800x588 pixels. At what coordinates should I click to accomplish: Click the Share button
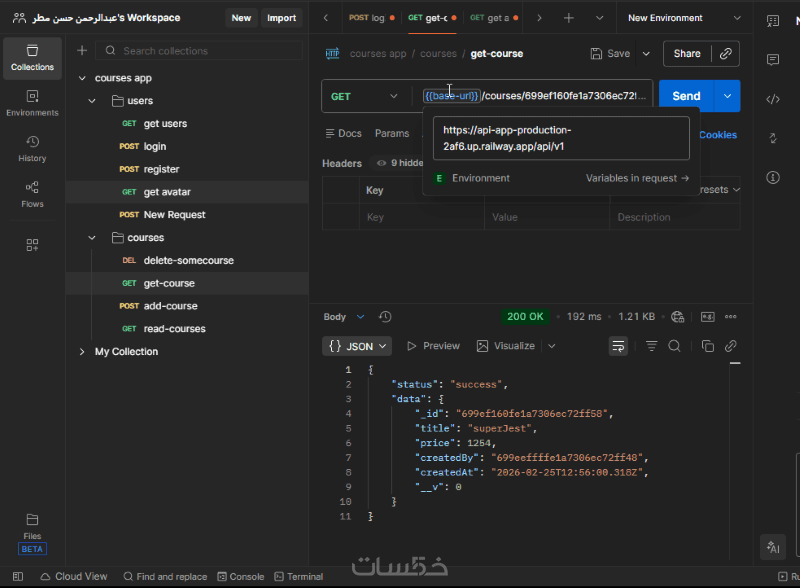(687, 54)
